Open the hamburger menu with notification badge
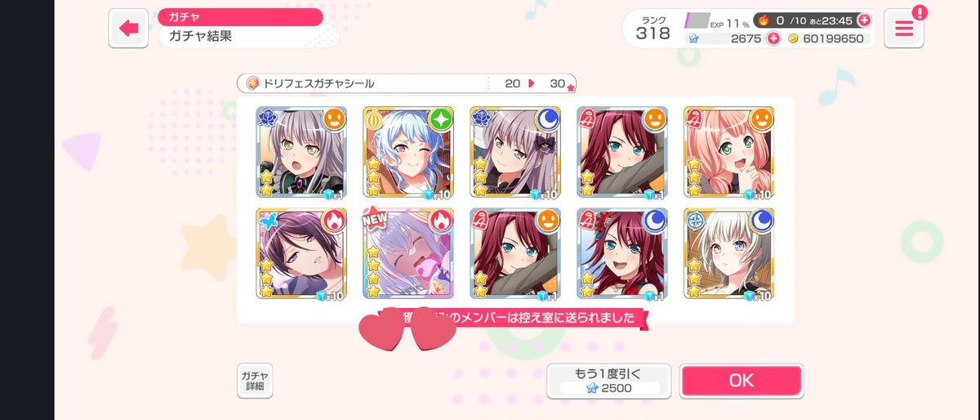Image resolution: width=980 pixels, height=420 pixels. [x=904, y=29]
